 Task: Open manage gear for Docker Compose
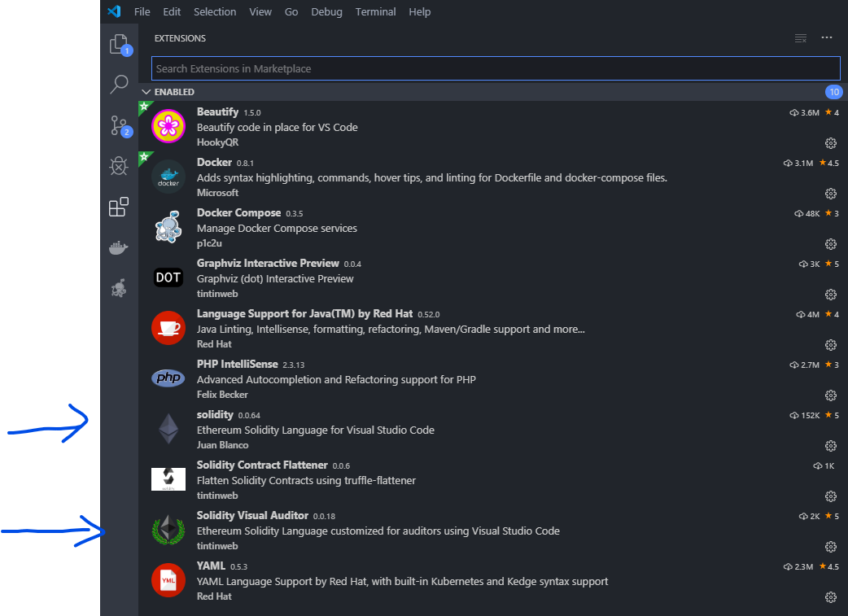[831, 244]
